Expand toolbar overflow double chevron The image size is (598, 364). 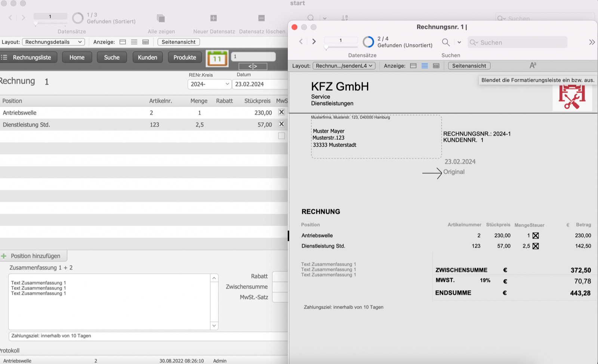click(592, 42)
